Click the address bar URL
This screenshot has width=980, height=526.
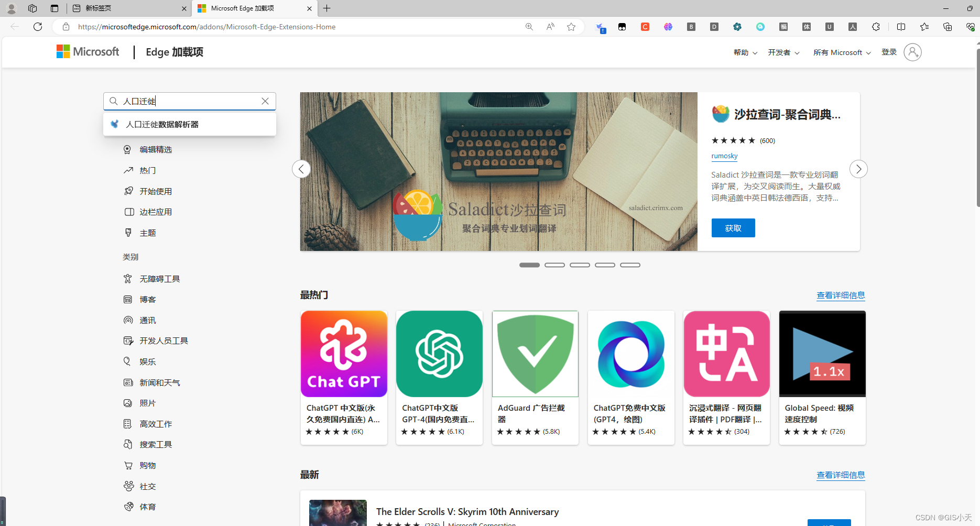207,27
